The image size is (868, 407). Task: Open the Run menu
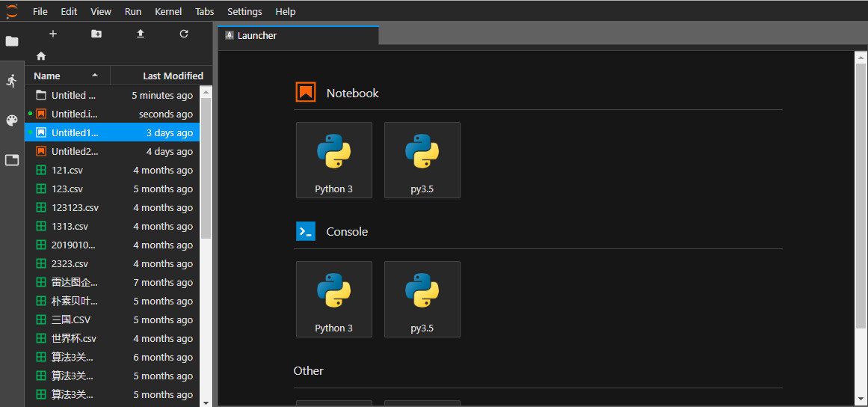133,11
